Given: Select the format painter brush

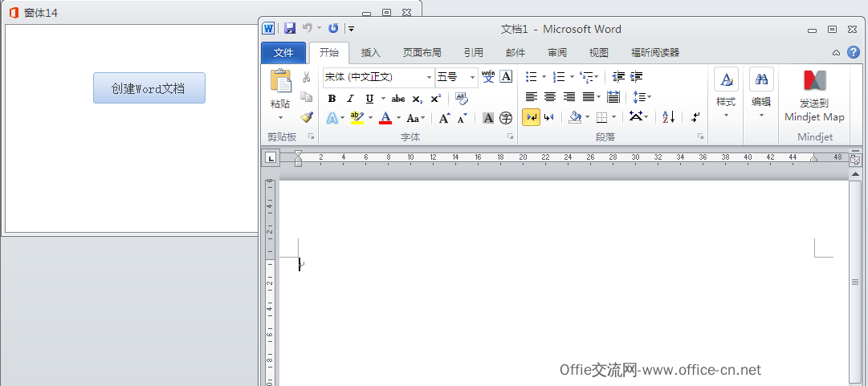Looking at the screenshot, I should click(x=306, y=116).
